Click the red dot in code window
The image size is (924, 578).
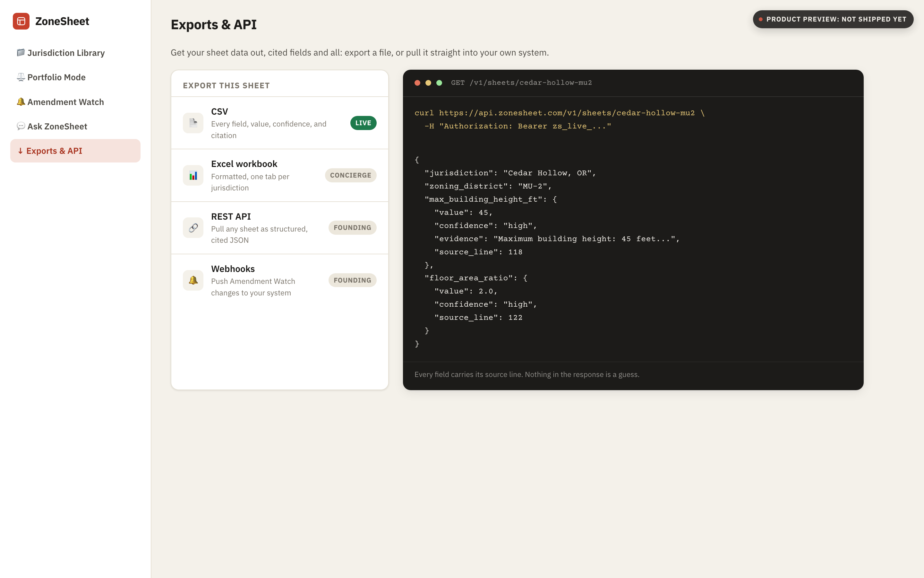coord(417,83)
